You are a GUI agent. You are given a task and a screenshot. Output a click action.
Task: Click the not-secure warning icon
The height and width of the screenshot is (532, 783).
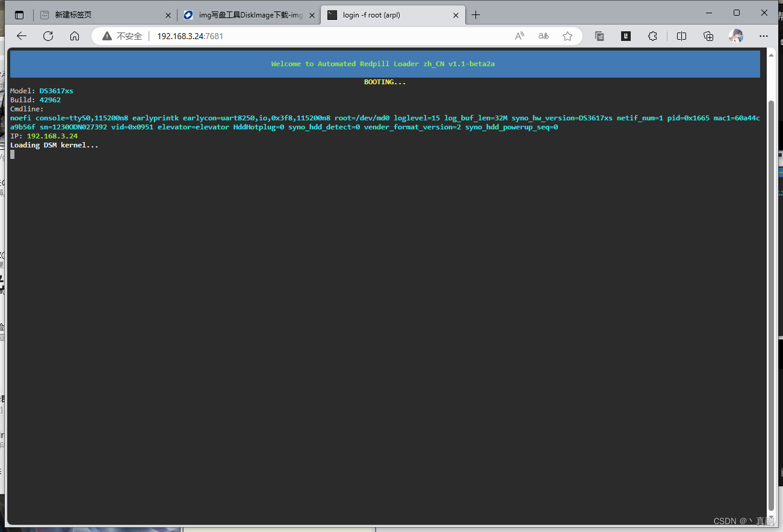(107, 36)
